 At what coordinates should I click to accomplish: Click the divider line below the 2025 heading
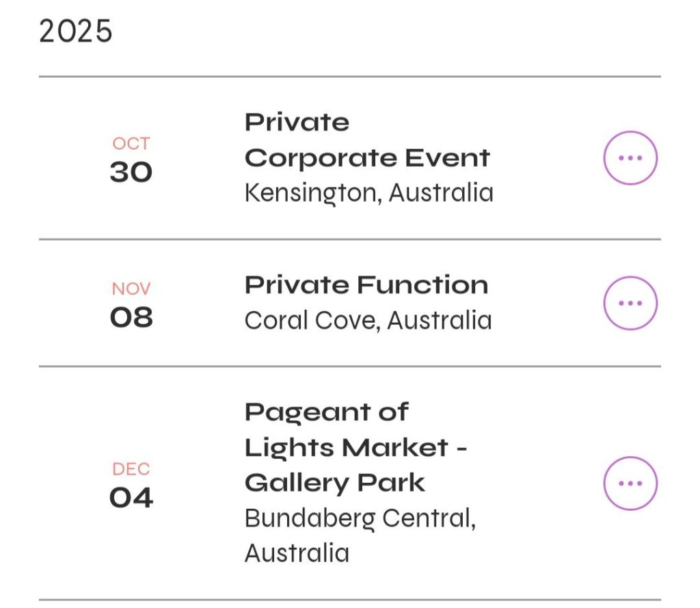click(x=349, y=77)
